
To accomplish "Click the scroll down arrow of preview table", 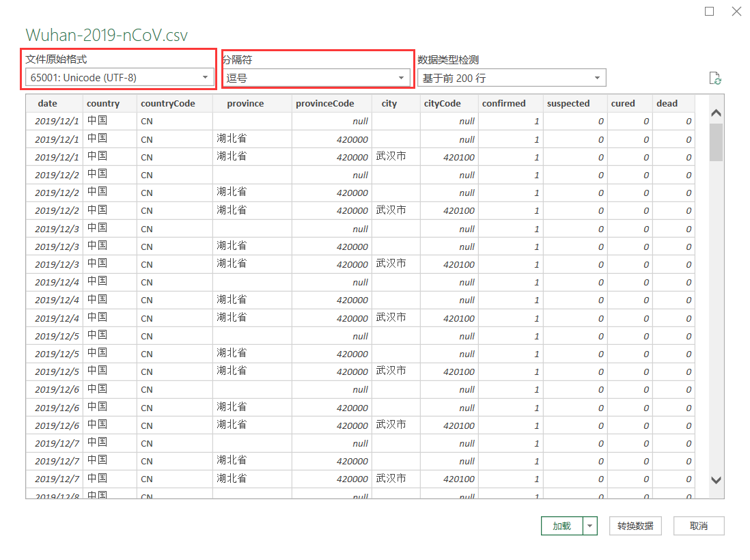I will [716, 480].
